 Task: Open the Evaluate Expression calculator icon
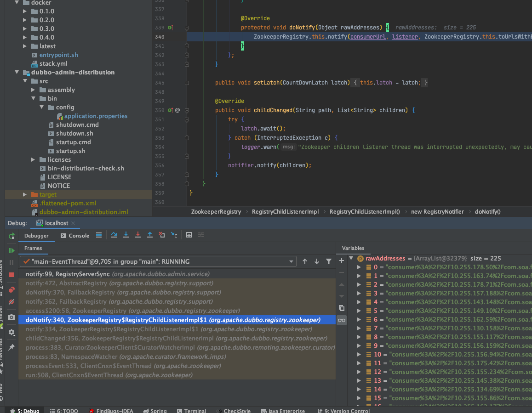click(x=189, y=235)
